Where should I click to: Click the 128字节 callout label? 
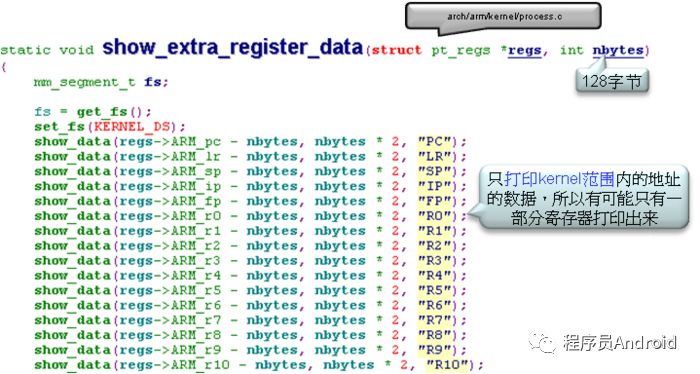[612, 81]
